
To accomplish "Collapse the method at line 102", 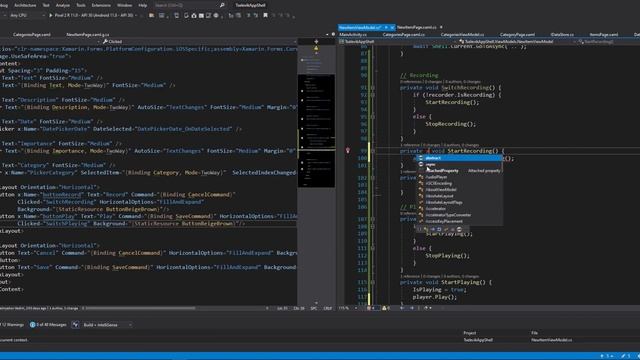I will [x=373, y=178].
